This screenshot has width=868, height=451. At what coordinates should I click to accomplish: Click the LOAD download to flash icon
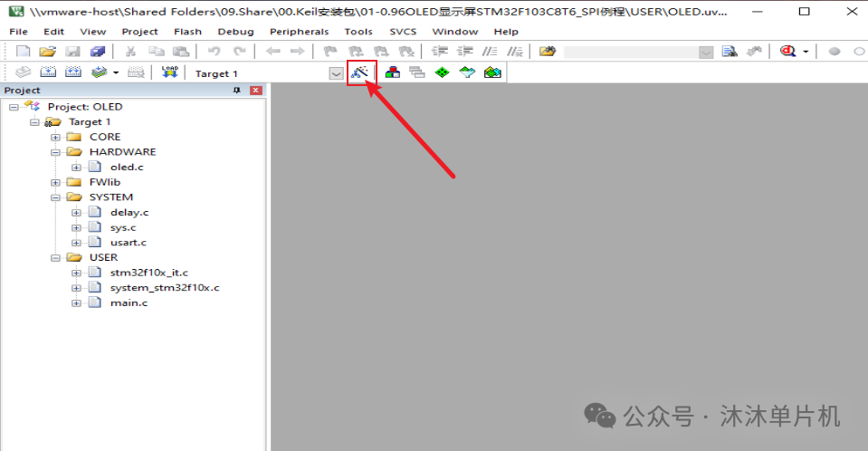170,72
